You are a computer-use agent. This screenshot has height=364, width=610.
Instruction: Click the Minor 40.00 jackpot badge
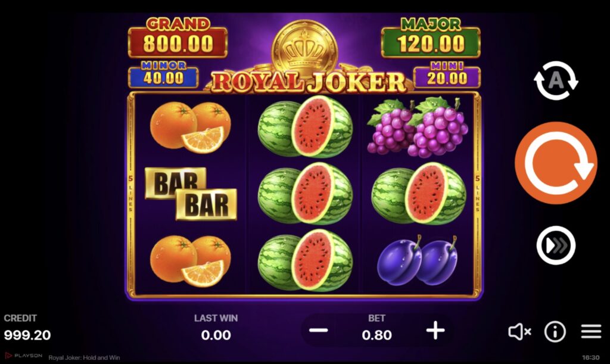tap(163, 74)
